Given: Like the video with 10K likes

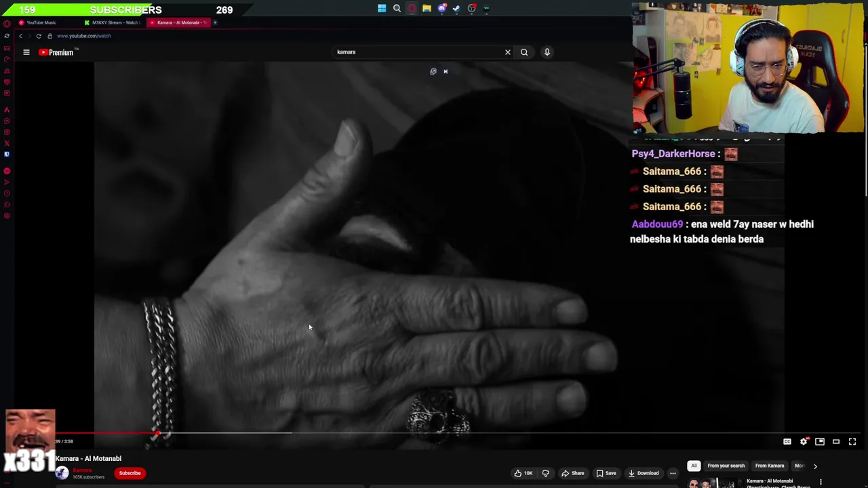Looking at the screenshot, I should [523, 473].
